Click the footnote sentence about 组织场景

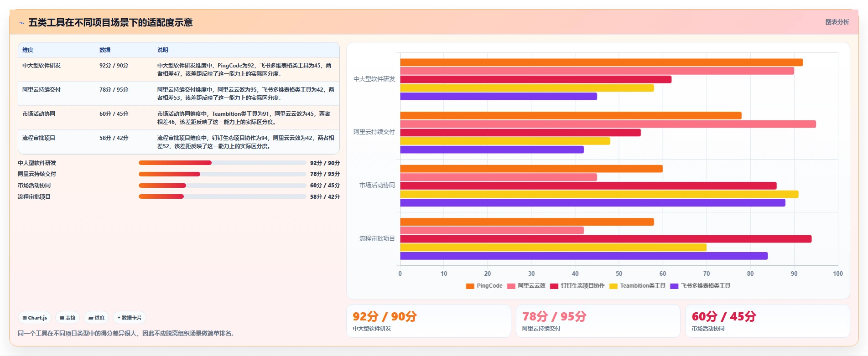(x=127, y=334)
